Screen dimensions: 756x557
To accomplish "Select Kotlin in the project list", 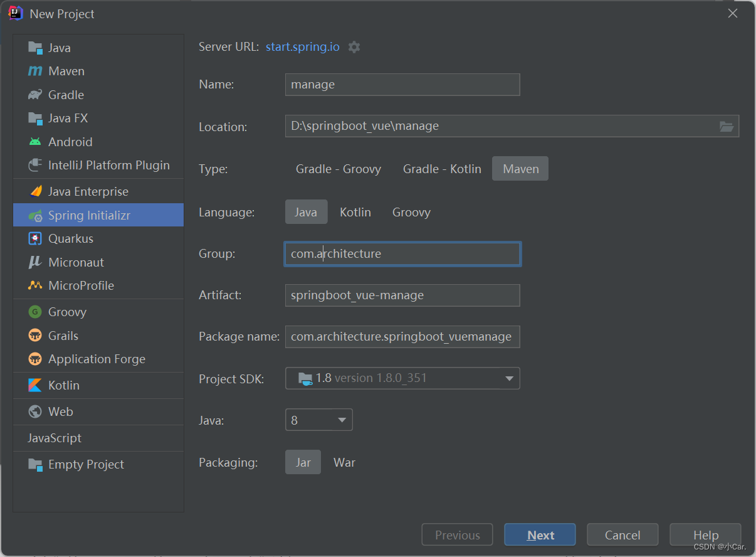I will (x=98, y=385).
